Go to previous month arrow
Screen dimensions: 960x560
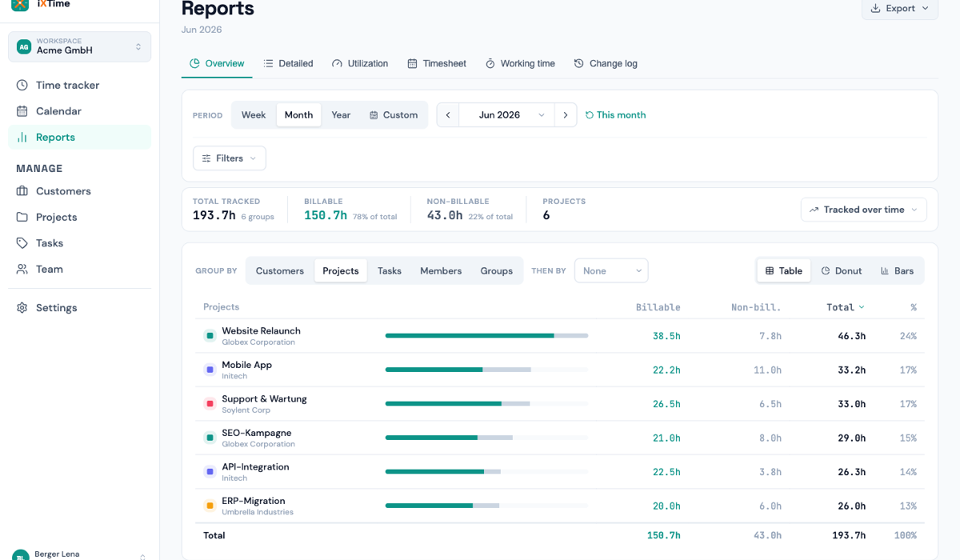pyautogui.click(x=448, y=114)
